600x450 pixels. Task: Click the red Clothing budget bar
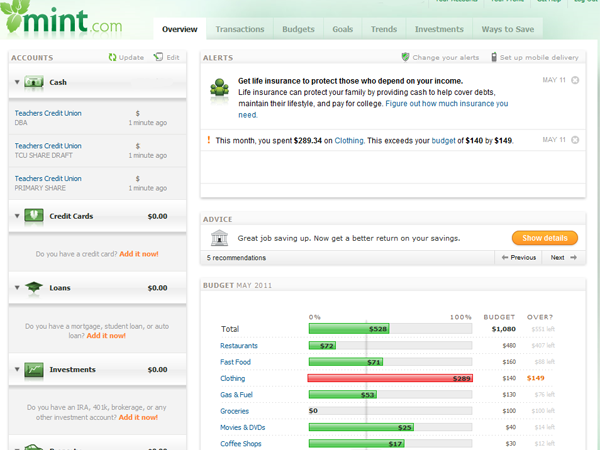(390, 378)
